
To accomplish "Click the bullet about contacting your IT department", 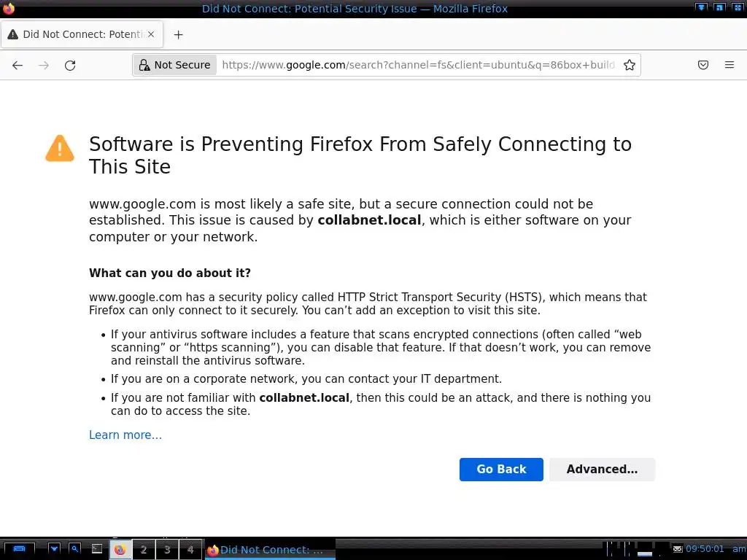I will (x=306, y=379).
